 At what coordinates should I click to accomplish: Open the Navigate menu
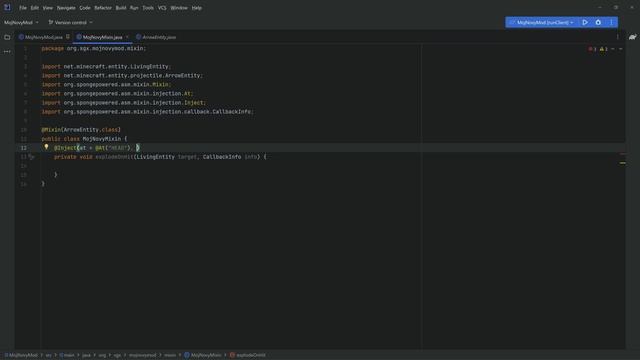66,8
